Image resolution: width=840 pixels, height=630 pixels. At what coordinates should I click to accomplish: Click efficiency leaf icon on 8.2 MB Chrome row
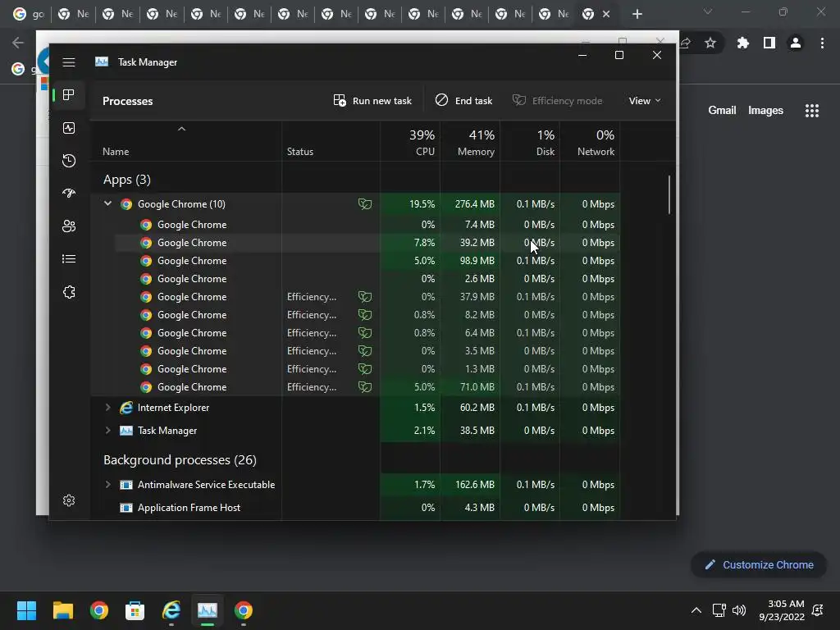365,315
